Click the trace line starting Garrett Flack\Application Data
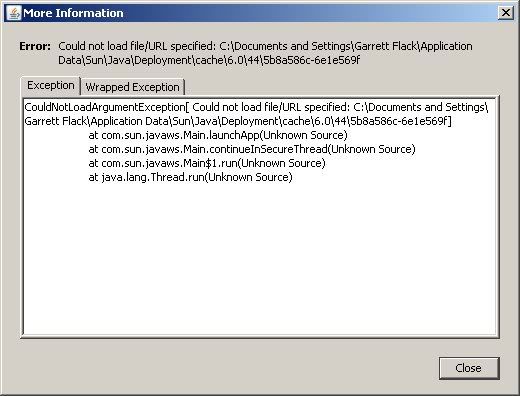 coord(238,121)
